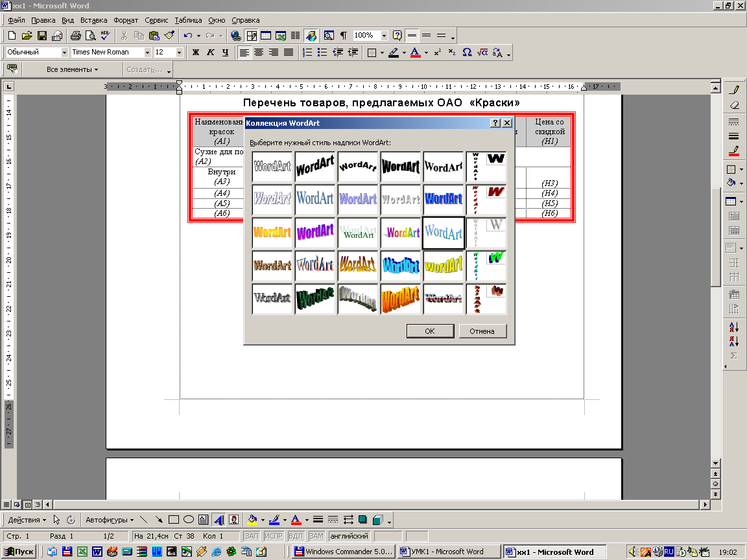Open the Файл menu
Viewport: 747px width, 560px height.
click(x=16, y=20)
